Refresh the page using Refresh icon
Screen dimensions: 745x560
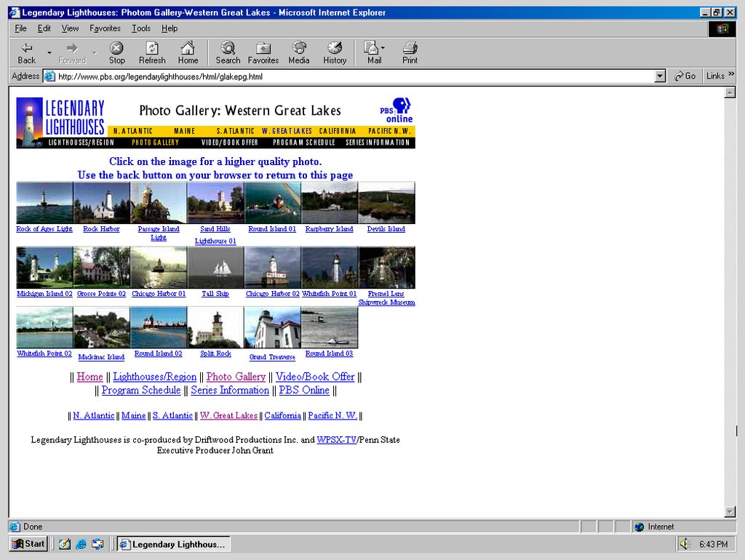[x=152, y=48]
